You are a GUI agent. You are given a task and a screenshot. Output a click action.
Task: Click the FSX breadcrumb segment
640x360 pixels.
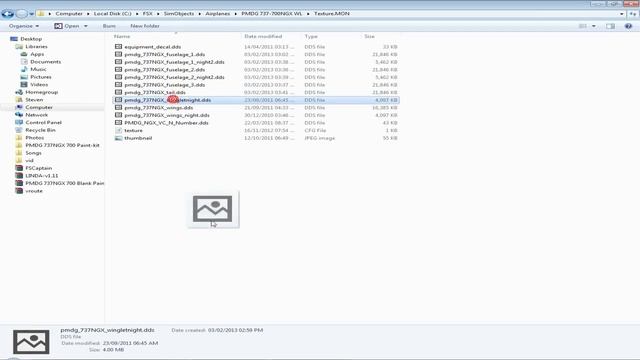pos(147,13)
